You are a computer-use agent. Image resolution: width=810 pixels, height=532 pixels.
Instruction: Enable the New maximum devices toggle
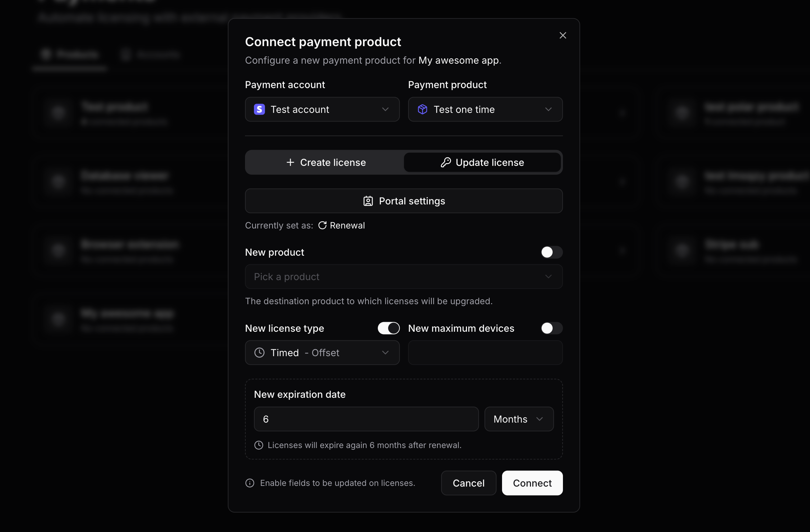coord(551,328)
